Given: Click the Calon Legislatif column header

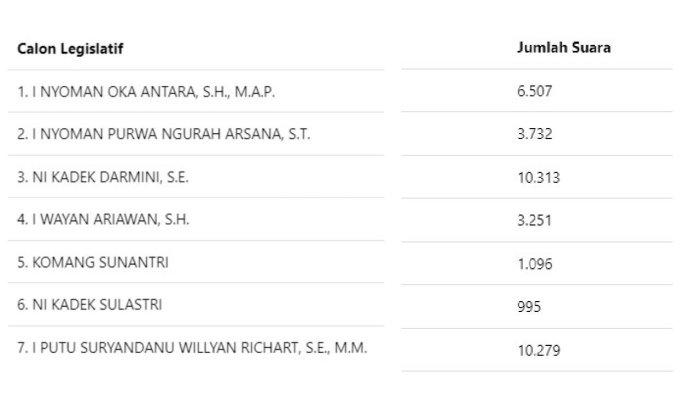Looking at the screenshot, I should [x=70, y=49].
